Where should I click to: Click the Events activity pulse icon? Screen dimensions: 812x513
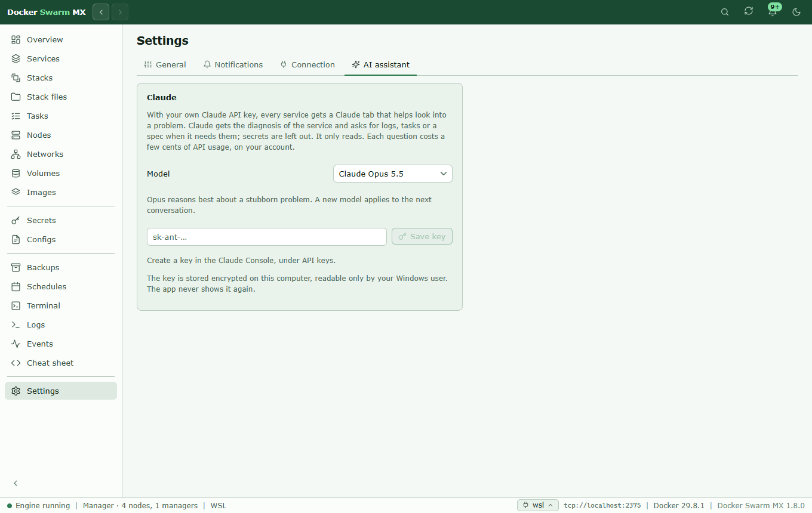[16, 344]
